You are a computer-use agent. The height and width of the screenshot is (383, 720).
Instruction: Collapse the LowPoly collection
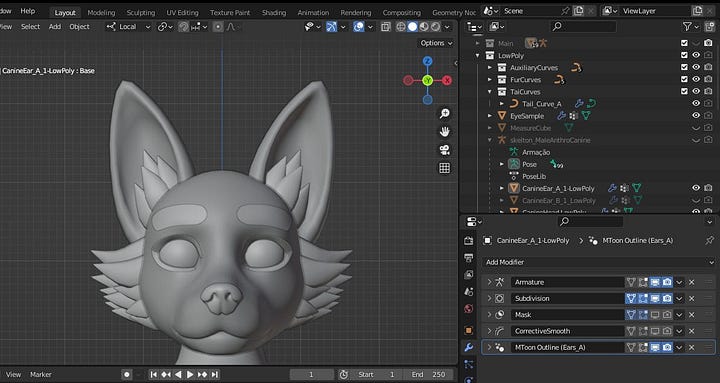coord(478,55)
